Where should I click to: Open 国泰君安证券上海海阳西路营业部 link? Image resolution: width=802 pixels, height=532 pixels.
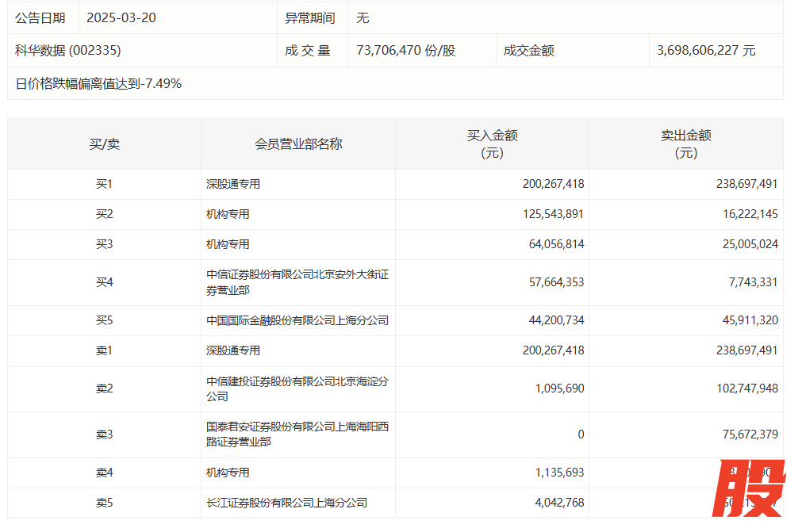coord(297,434)
